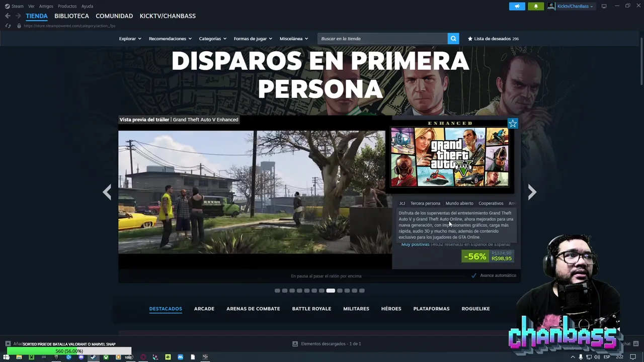Image resolution: width=644 pixels, height=362 pixels.
Task: Expand Formas de jugar dropdown
Action: click(x=253, y=39)
